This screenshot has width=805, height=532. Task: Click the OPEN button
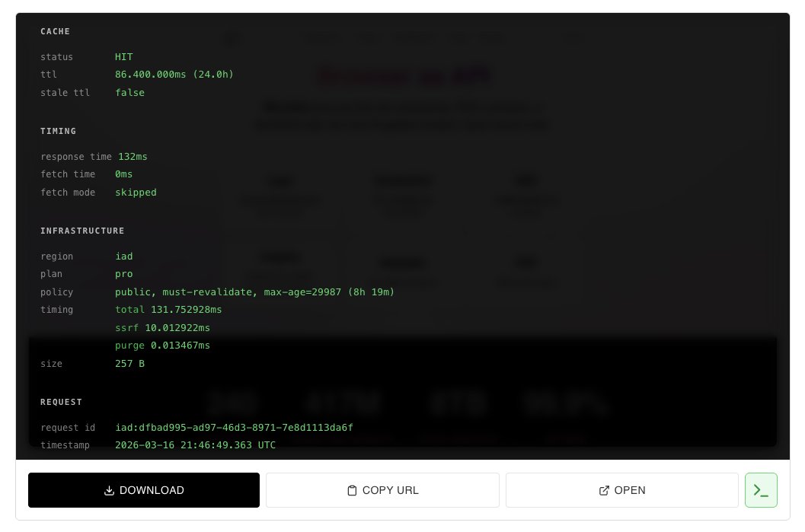621,490
